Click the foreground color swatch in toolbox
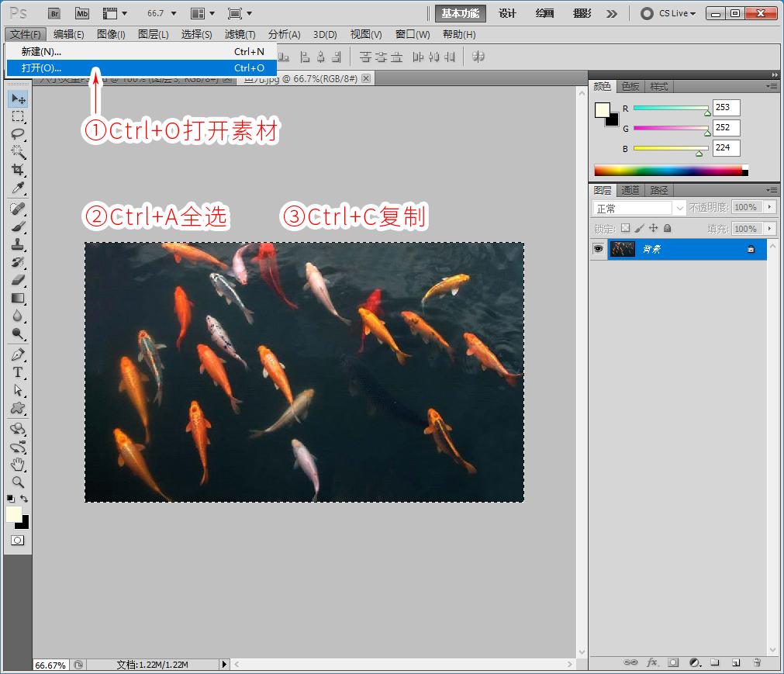 13,514
